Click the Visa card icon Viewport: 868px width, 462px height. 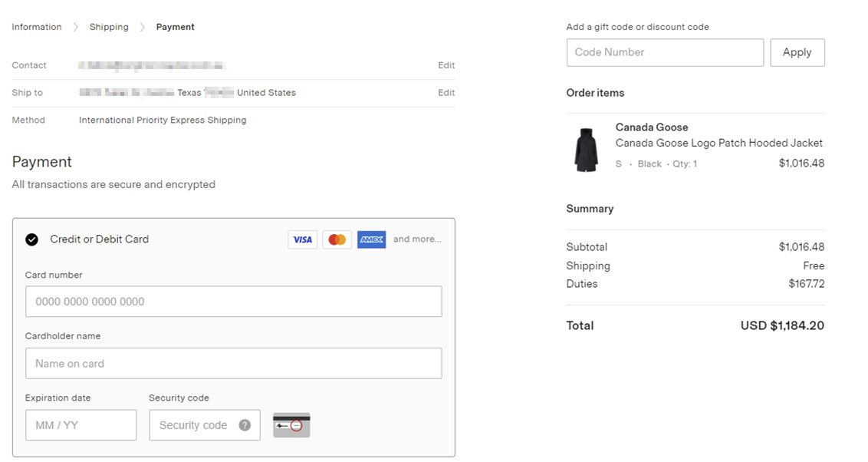click(x=303, y=239)
